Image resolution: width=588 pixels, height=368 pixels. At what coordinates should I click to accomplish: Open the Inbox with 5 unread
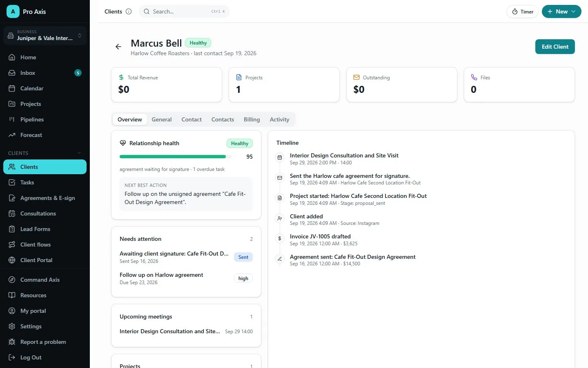pyautogui.click(x=45, y=73)
